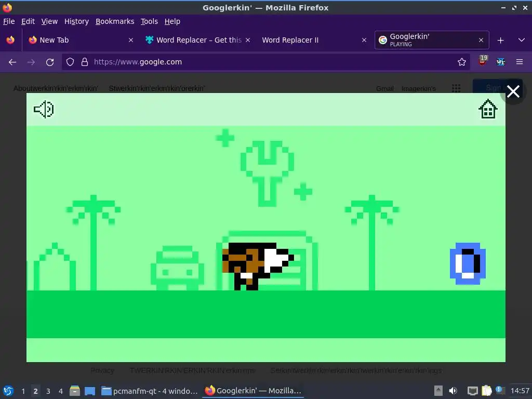The image size is (532, 399).
Task: Bookmark this page with star
Action: 461,62
